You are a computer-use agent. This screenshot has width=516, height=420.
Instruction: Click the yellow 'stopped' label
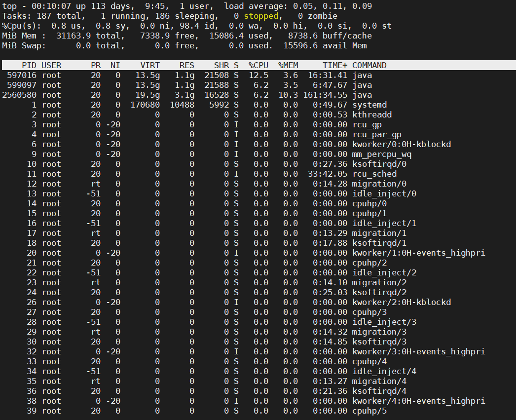262,16
